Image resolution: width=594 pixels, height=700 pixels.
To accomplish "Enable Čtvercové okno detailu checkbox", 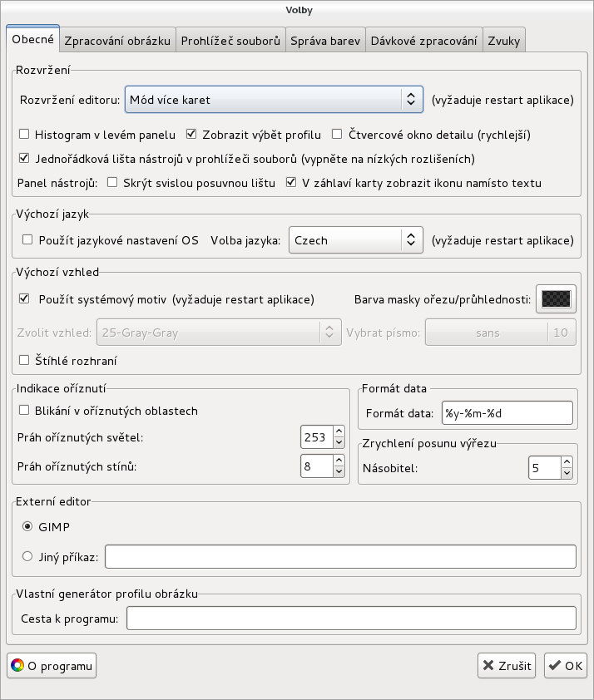I will (337, 134).
